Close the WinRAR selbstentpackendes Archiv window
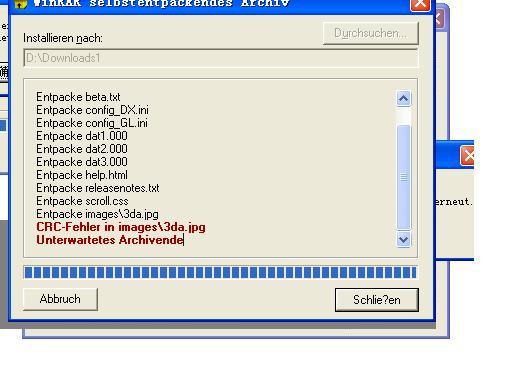The width and height of the screenshot is (512, 384). click(420, 5)
